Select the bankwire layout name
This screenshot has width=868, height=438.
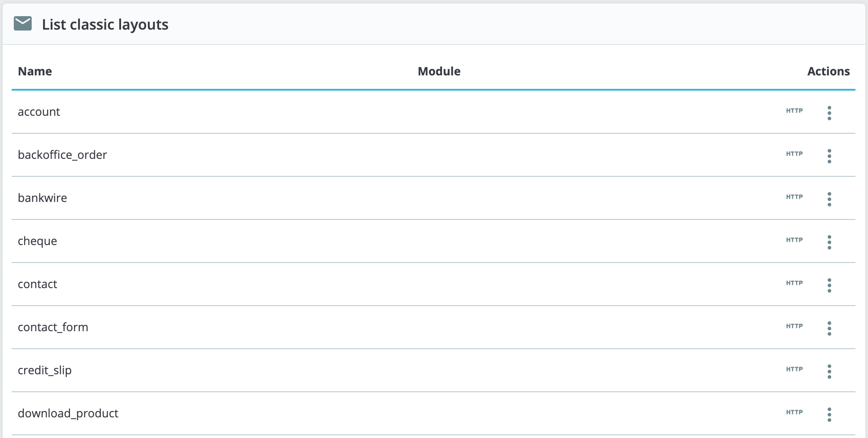pos(43,198)
